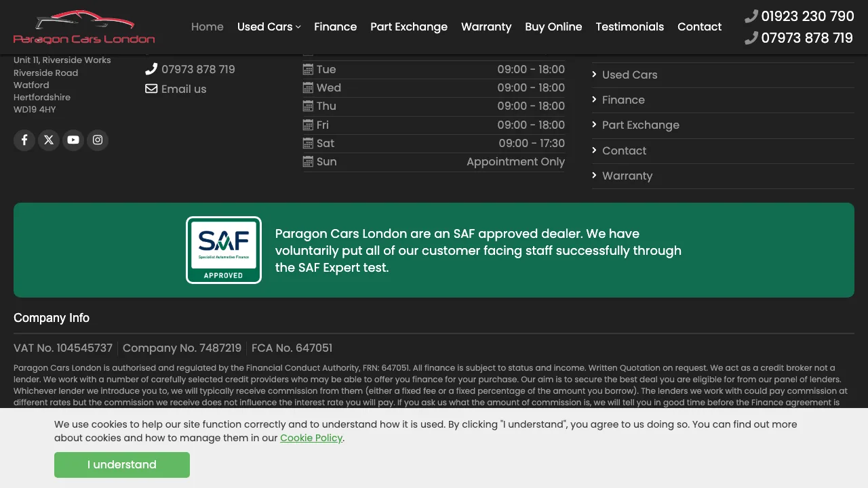The height and width of the screenshot is (488, 868).
Task: Expand the Part Exchange sidebar chevron
Action: pos(594,125)
